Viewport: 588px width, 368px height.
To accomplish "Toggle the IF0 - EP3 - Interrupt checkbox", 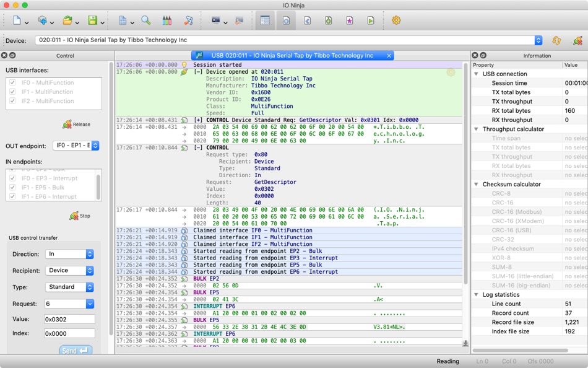I will pyautogui.click(x=12, y=178).
